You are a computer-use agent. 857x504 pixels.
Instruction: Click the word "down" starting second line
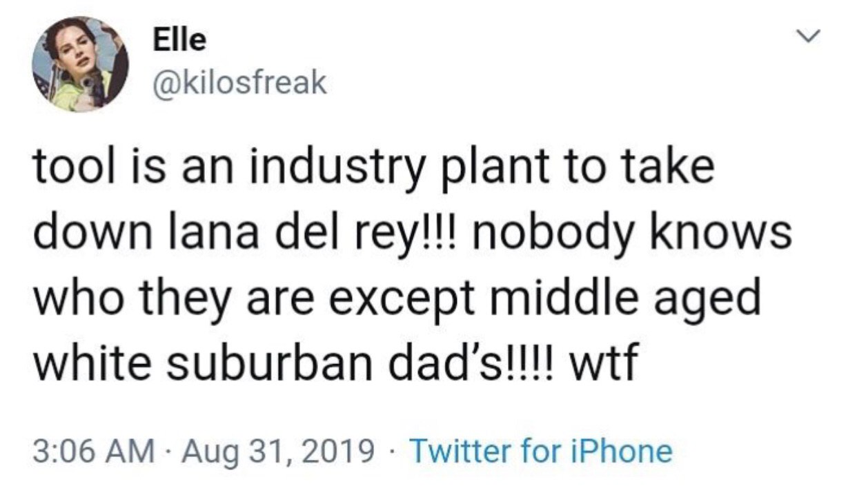coord(97,233)
